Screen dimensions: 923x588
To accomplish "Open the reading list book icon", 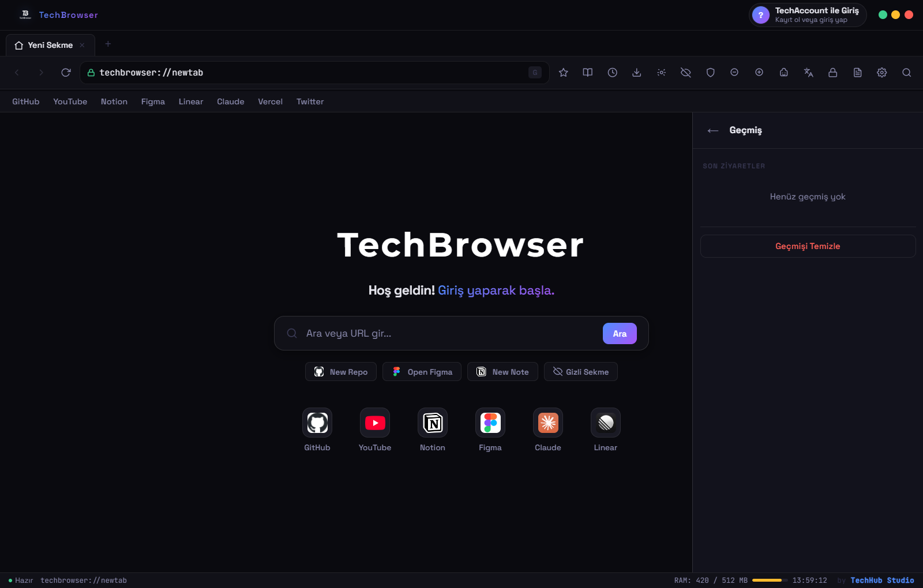I will pos(588,73).
